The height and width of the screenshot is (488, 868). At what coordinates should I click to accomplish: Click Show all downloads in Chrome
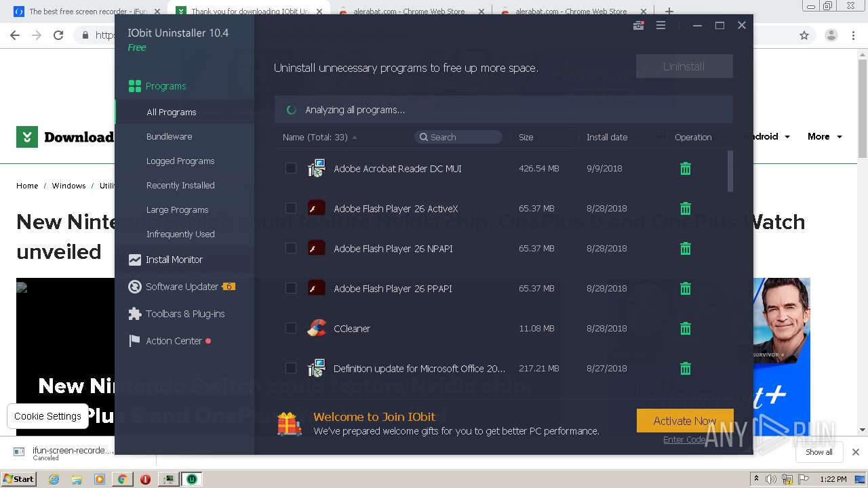coord(819,452)
